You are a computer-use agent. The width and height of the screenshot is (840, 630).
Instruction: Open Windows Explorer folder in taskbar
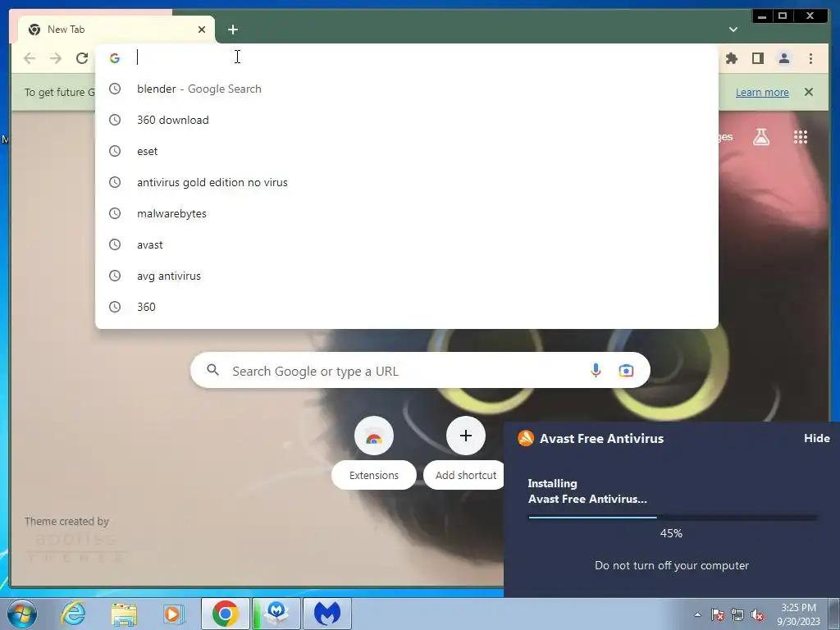point(124,614)
